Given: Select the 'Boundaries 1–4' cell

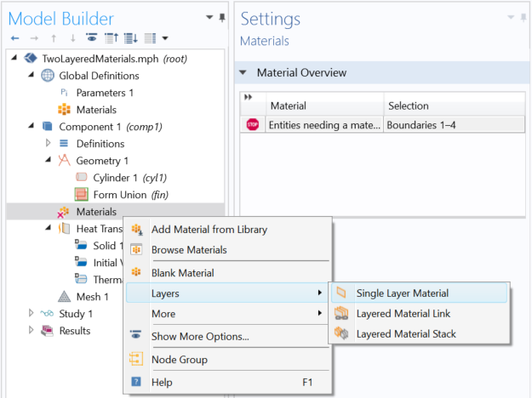Looking at the screenshot, I should point(455,125).
